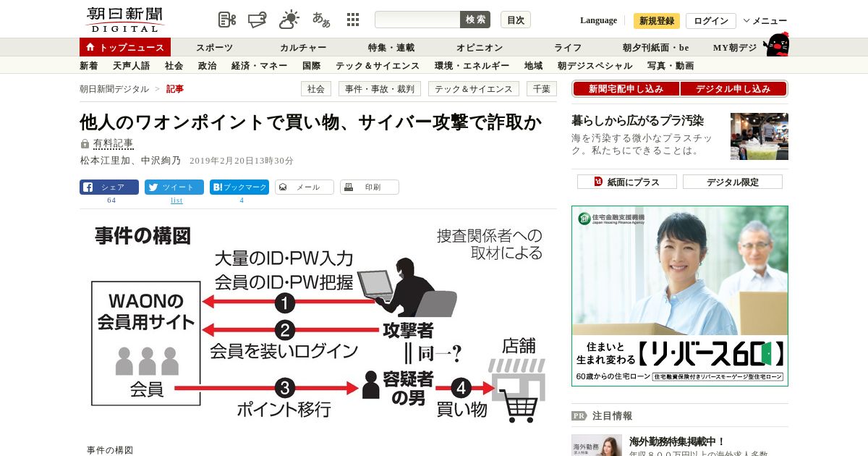
Task: Click 新規登録 sign-up button
Action: point(657,21)
